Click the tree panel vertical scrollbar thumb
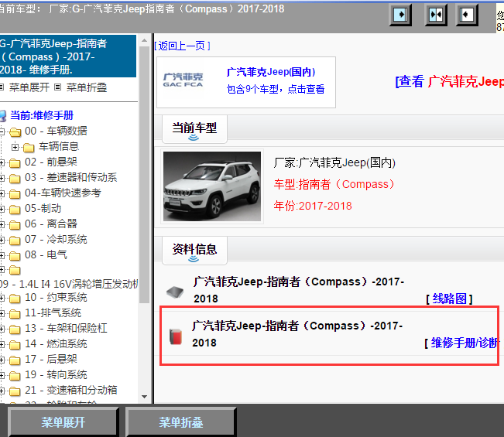Viewport: 504px width, 437px height. (144, 175)
